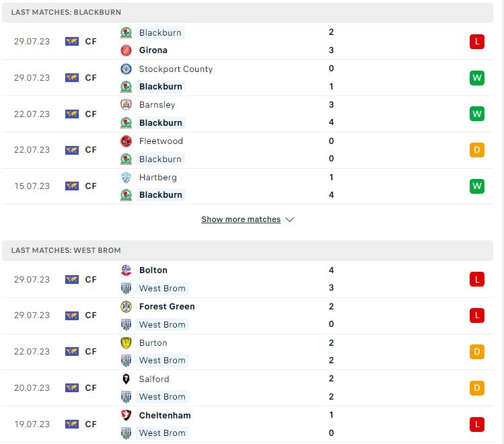Open the Show more matches link

[x=241, y=219]
